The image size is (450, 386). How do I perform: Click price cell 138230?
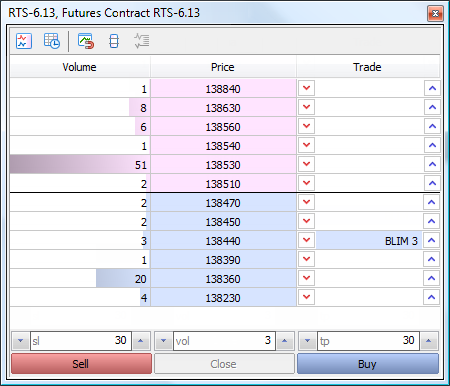pos(223,298)
